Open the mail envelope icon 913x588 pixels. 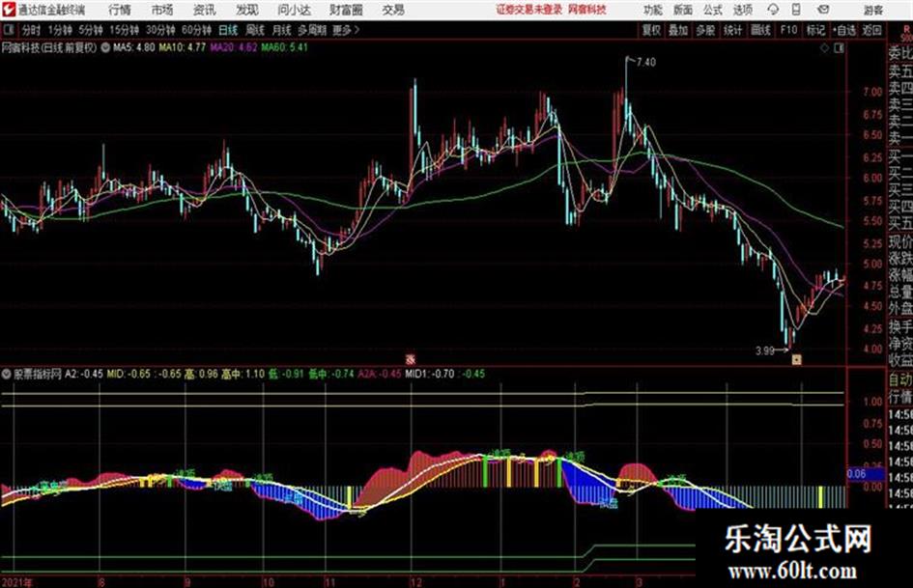823,10
